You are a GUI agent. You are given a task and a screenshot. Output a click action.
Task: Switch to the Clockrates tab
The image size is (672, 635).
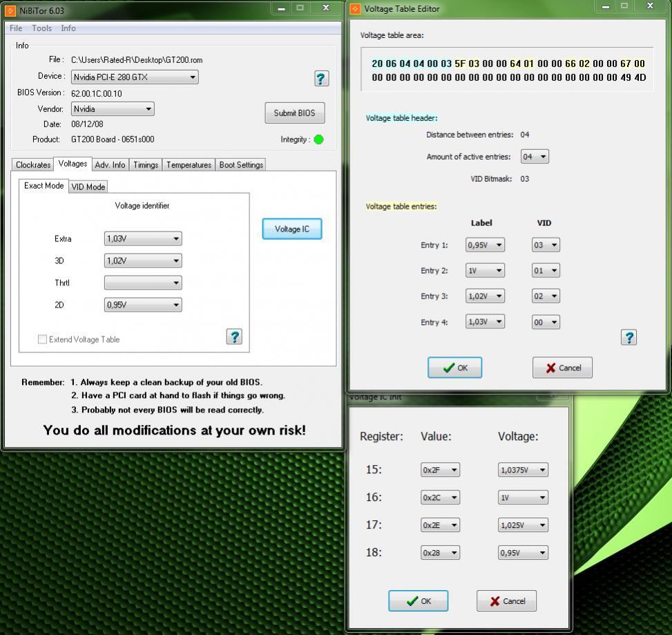[33, 164]
